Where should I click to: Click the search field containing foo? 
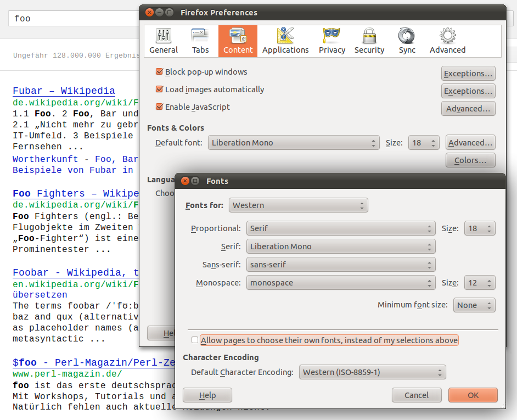tap(71, 19)
